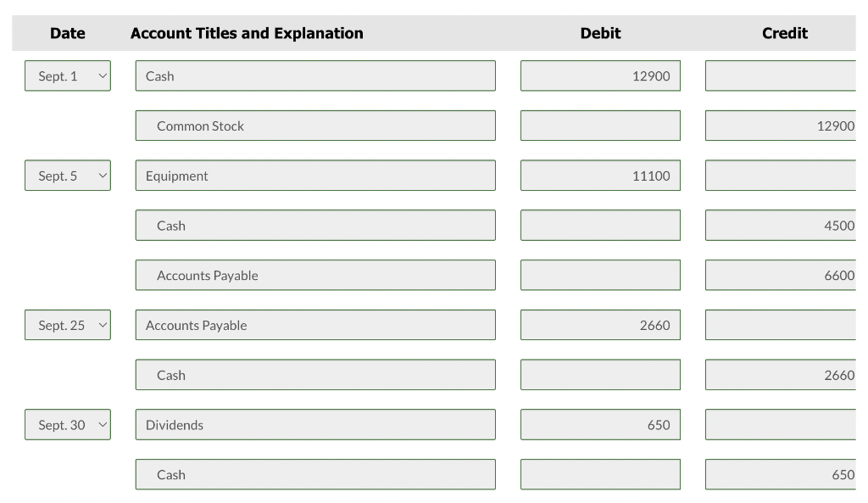The image size is (868, 503).
Task: Click the debit field showing 12900
Action: click(x=600, y=76)
